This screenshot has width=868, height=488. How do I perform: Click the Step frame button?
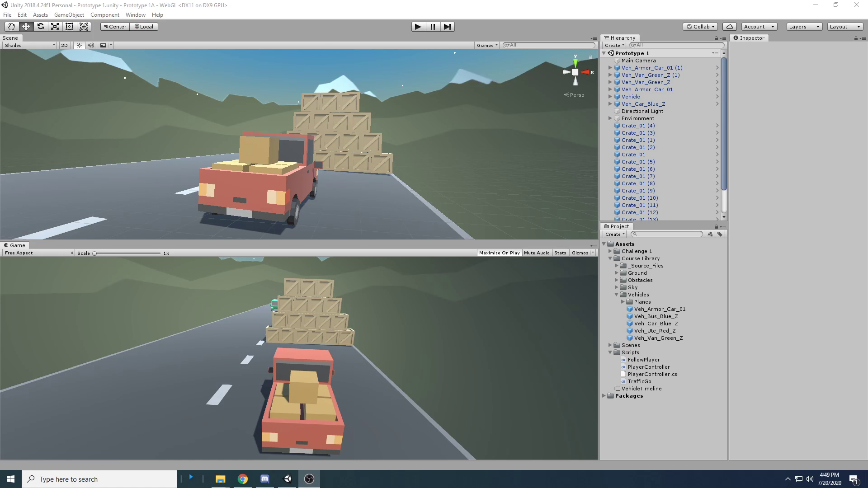point(447,27)
